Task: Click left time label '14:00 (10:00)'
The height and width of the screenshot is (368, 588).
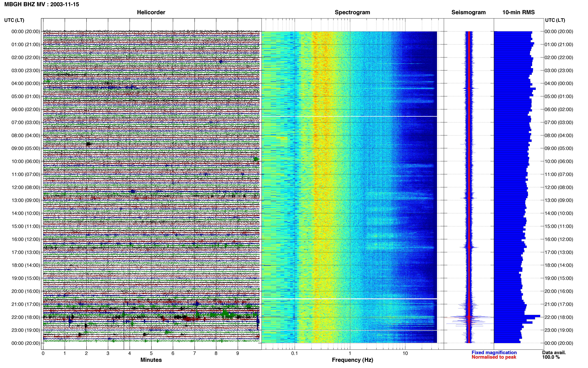Action: [26, 213]
